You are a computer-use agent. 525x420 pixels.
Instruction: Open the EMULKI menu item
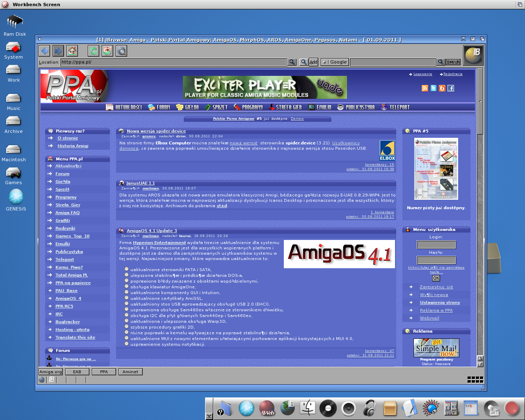tap(320, 107)
